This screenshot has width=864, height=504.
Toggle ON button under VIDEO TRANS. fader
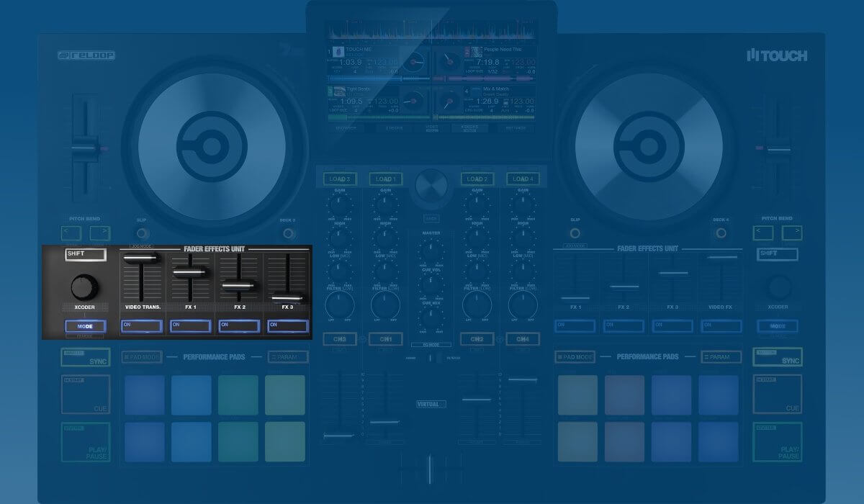143,326
